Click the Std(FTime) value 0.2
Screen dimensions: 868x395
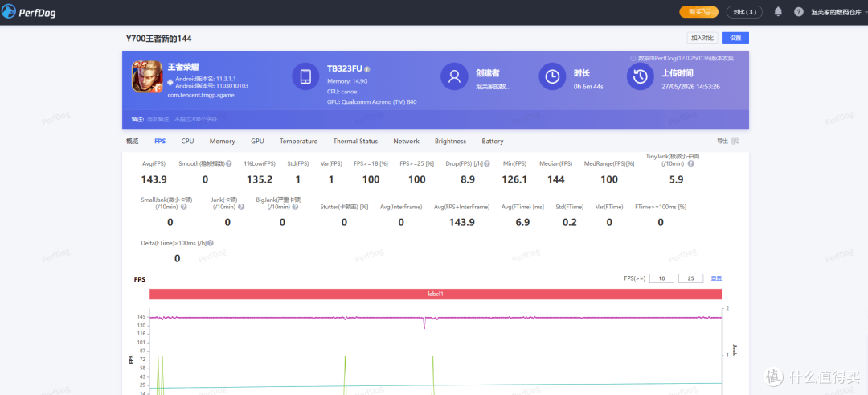(x=570, y=222)
